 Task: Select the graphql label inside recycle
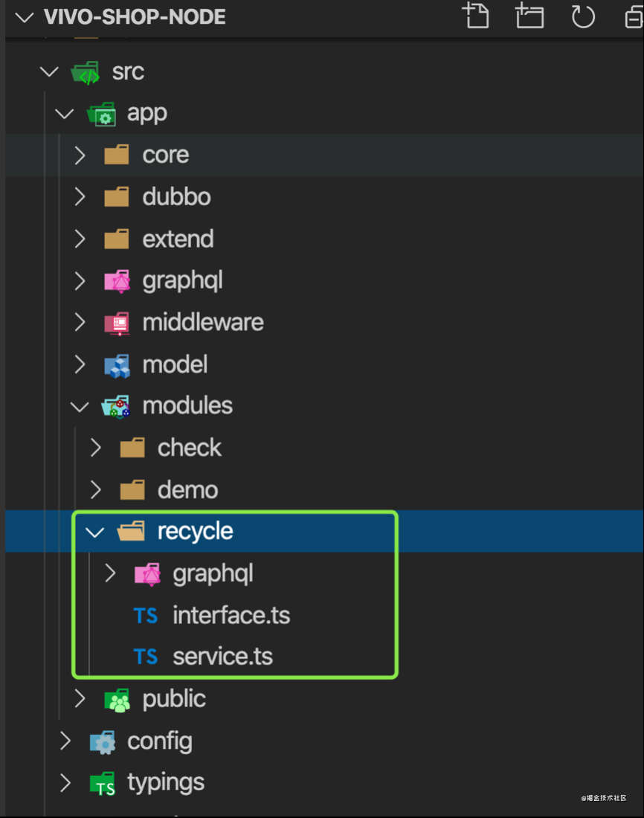[213, 574]
